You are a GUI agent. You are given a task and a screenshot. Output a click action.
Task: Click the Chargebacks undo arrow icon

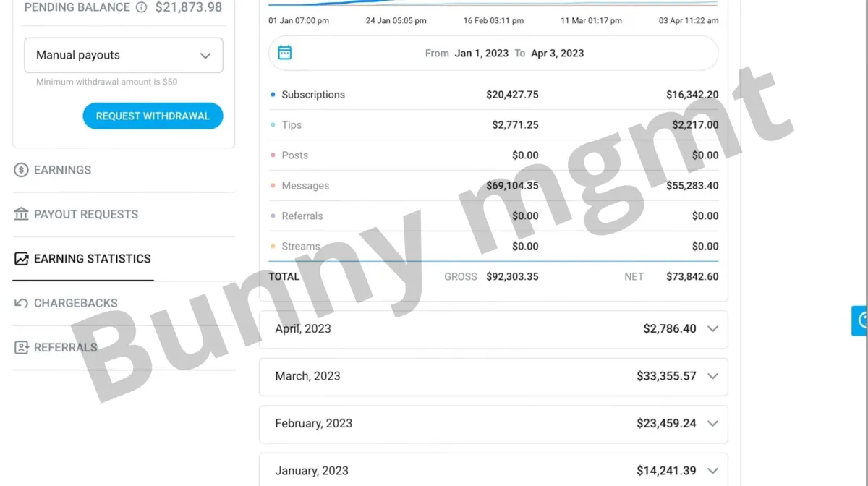coord(22,303)
